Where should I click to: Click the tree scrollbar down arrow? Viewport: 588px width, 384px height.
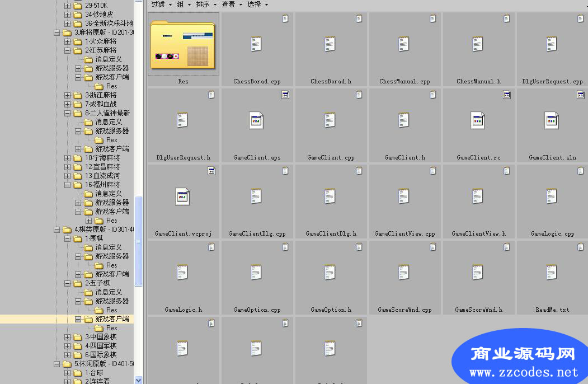pyautogui.click(x=138, y=380)
